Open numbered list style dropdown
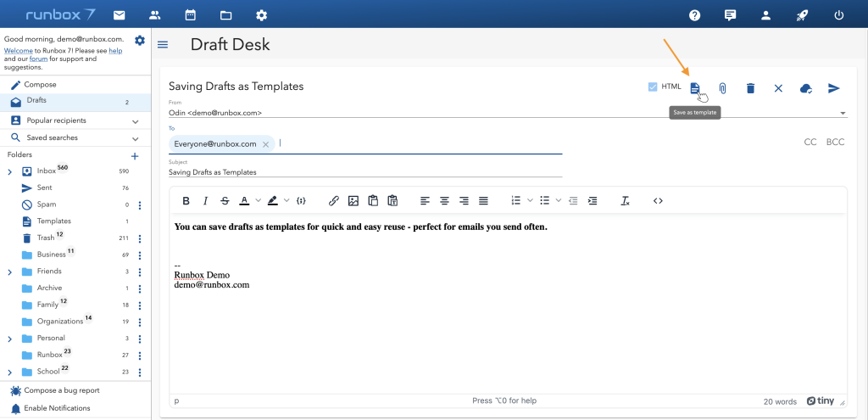Image resolution: width=868 pixels, height=420 pixels. [x=530, y=201]
